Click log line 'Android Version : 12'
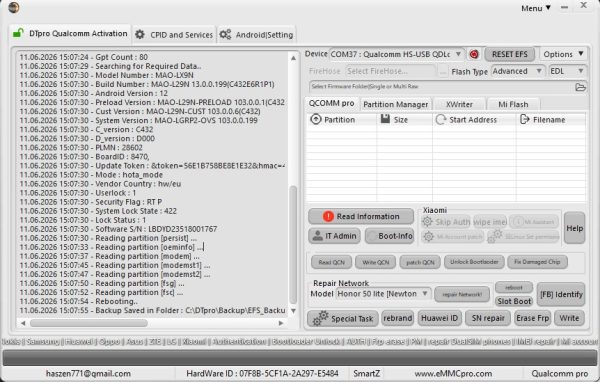Viewport: 600px width, 382px height. tap(94, 93)
